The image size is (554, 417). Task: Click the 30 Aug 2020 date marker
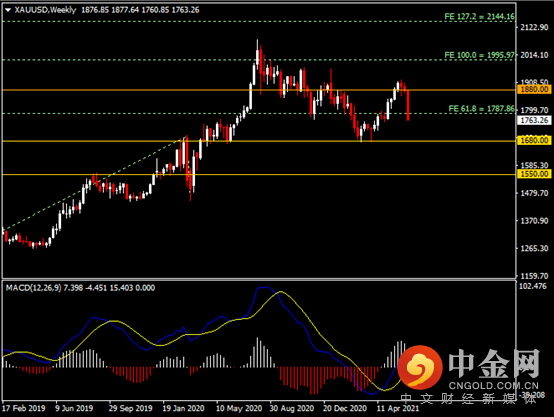click(x=291, y=408)
